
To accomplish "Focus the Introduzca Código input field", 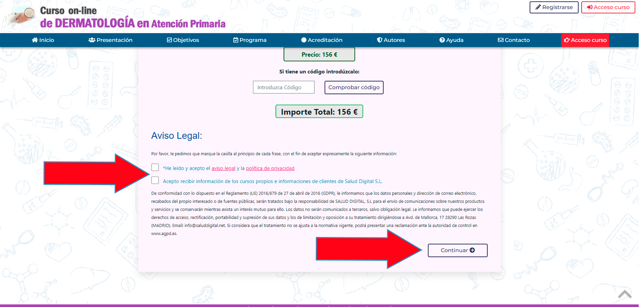I will point(284,87).
